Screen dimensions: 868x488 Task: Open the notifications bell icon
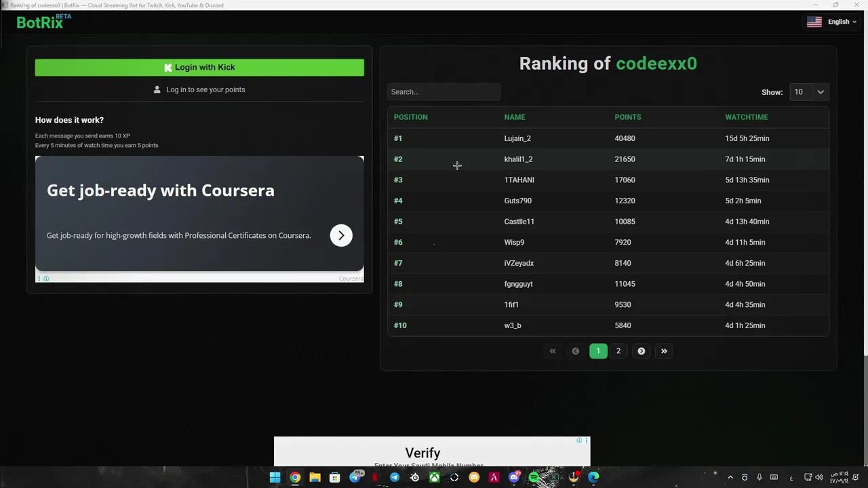point(856,477)
